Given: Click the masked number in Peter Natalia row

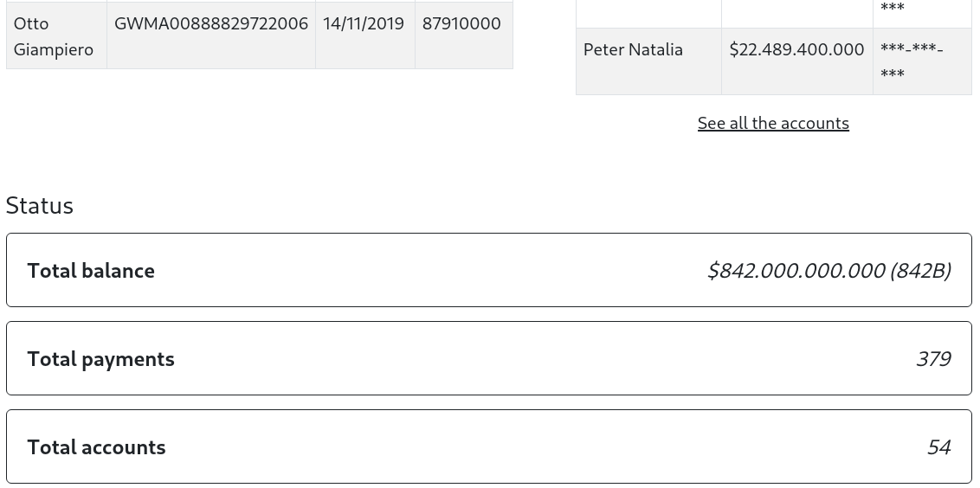Looking at the screenshot, I should pos(912,61).
